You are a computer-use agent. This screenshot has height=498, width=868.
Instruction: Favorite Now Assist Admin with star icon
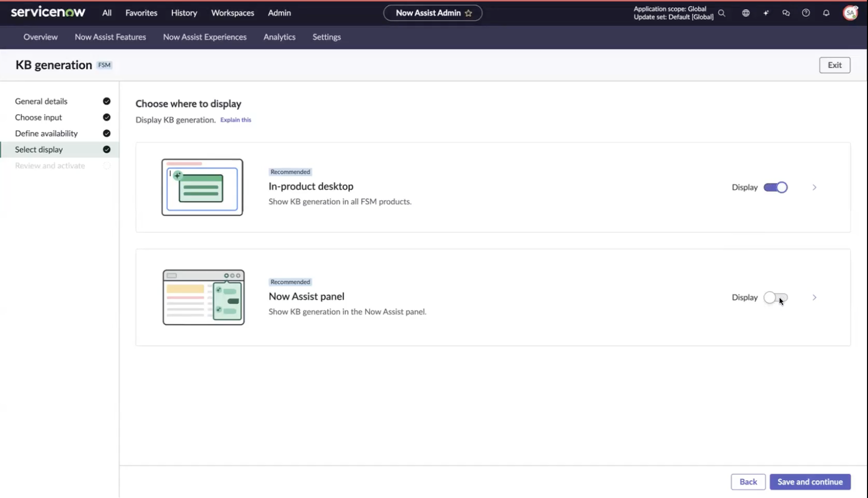(x=469, y=13)
